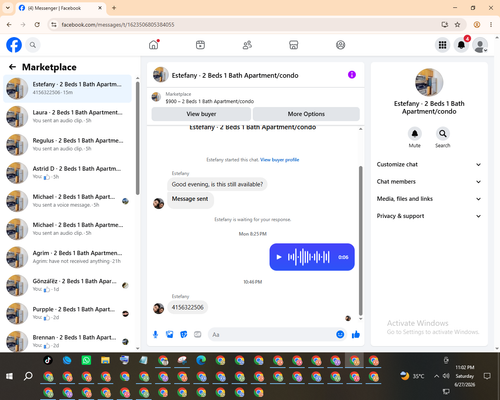Click the listing thumbnail in chat header
Image resolution: width=500 pixels, height=400 pixels.
[x=161, y=75]
